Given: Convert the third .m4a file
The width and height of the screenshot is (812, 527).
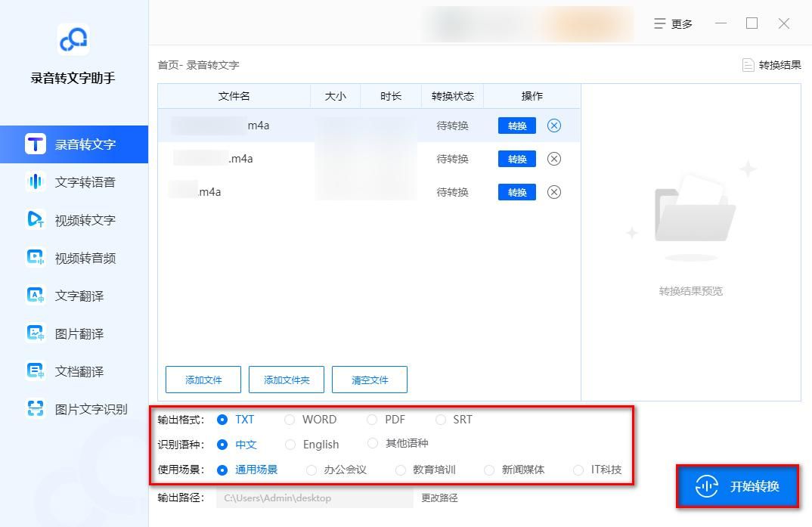Looking at the screenshot, I should click(x=517, y=192).
